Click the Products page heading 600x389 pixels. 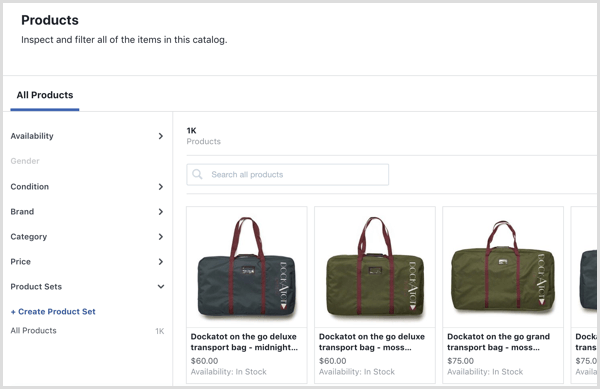point(50,20)
